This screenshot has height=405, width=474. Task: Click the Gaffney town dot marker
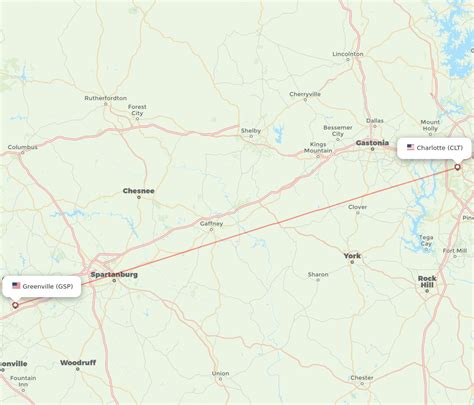211,230
